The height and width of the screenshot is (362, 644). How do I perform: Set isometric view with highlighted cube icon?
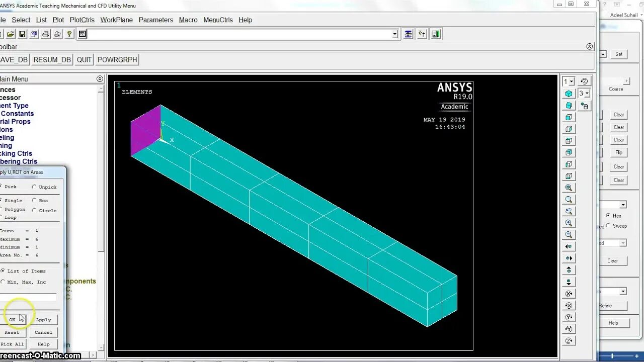point(569,94)
